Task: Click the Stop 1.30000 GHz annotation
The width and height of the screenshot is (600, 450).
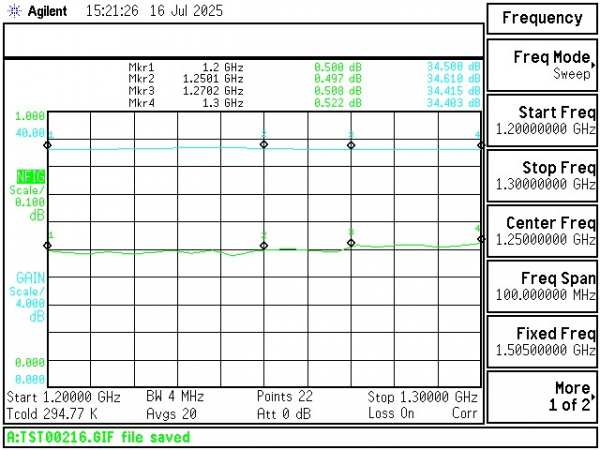Action: click(422, 397)
